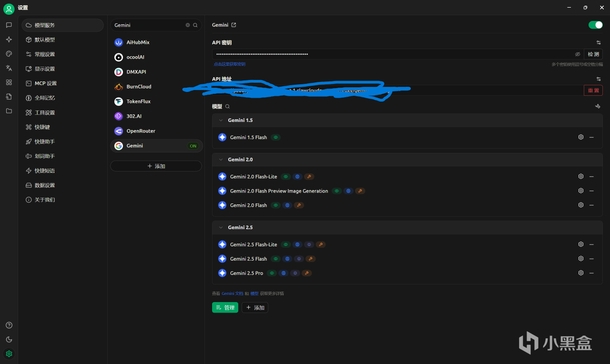Search models with the 模型 magnifier icon

pos(227,107)
